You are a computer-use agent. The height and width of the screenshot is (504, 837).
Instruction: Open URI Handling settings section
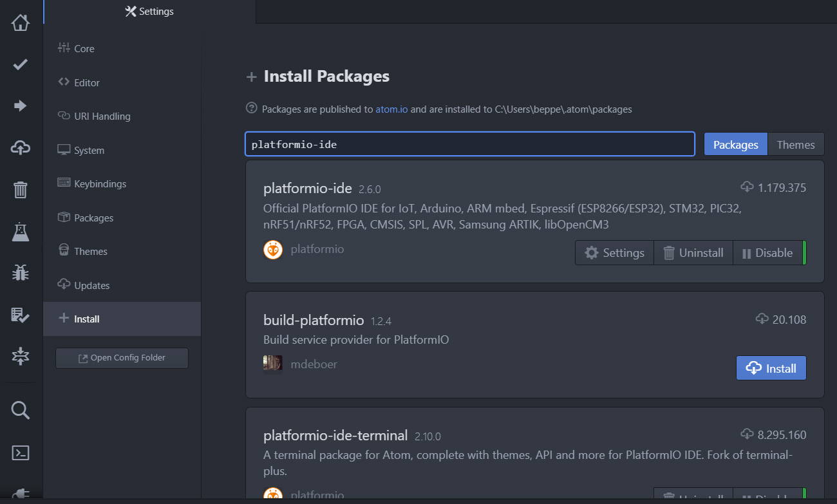pyautogui.click(x=122, y=116)
